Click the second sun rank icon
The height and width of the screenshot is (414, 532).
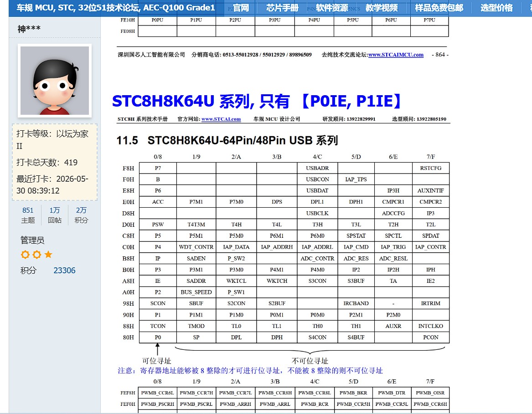(37, 254)
